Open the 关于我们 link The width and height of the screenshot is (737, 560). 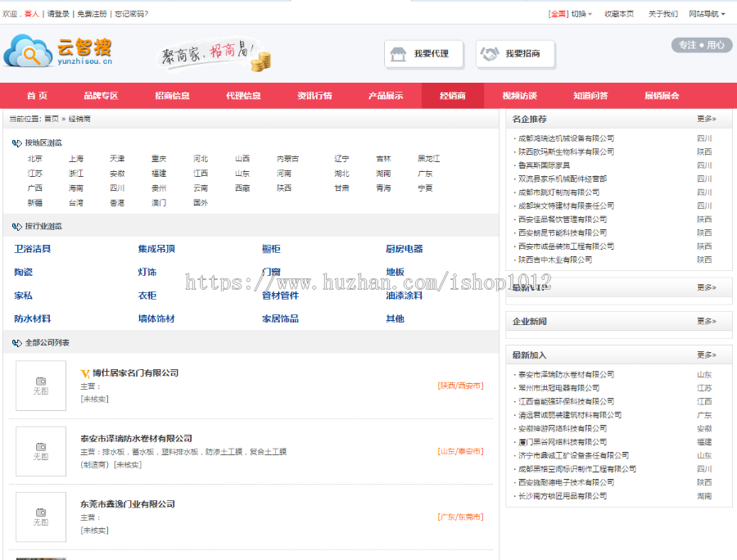pos(663,14)
